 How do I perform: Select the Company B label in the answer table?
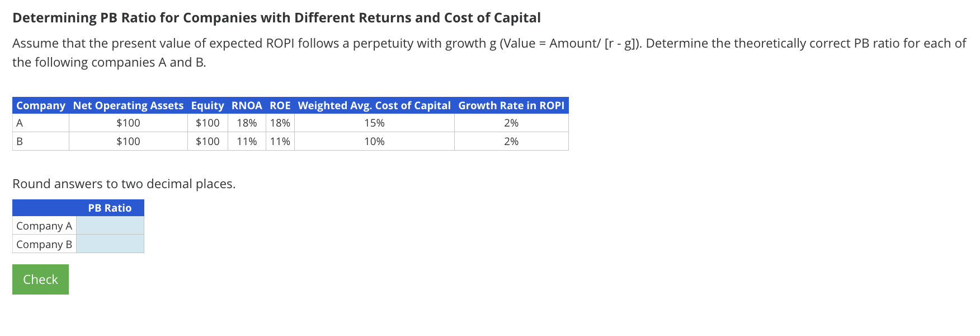tap(44, 244)
